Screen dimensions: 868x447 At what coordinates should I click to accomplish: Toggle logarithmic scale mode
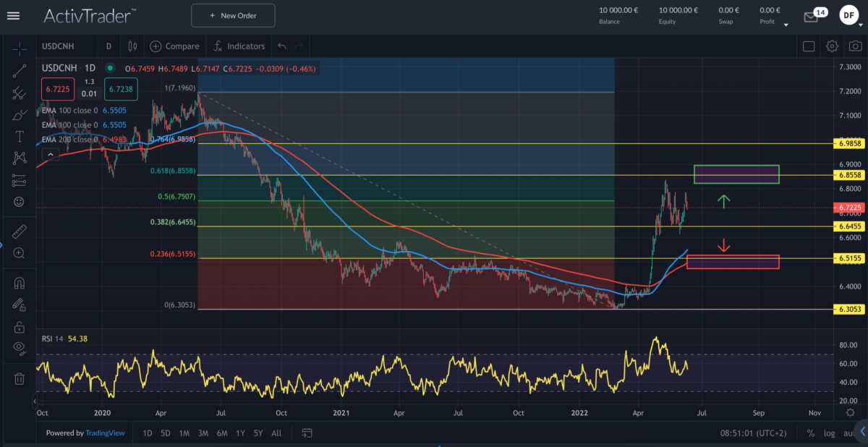tap(828, 433)
